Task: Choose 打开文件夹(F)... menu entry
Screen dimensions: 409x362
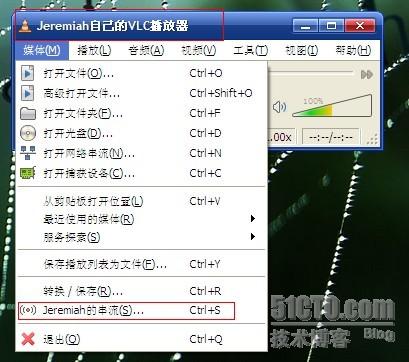Action: click(141, 113)
